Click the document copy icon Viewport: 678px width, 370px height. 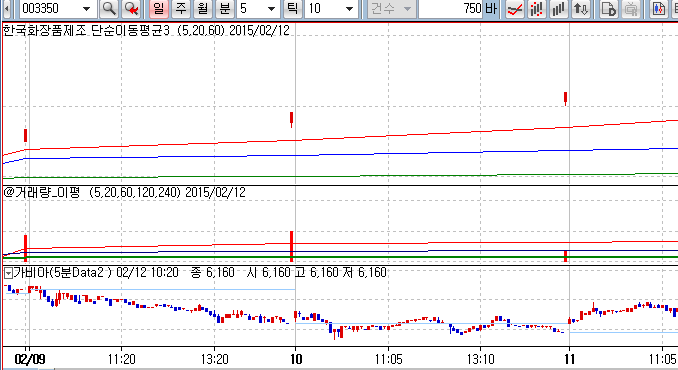pyautogui.click(x=609, y=8)
